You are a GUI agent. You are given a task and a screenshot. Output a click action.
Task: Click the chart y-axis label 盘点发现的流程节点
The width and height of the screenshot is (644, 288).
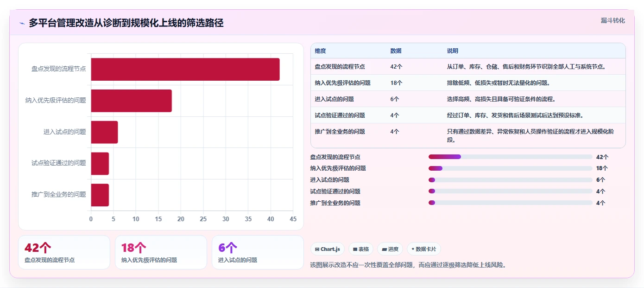click(59, 69)
